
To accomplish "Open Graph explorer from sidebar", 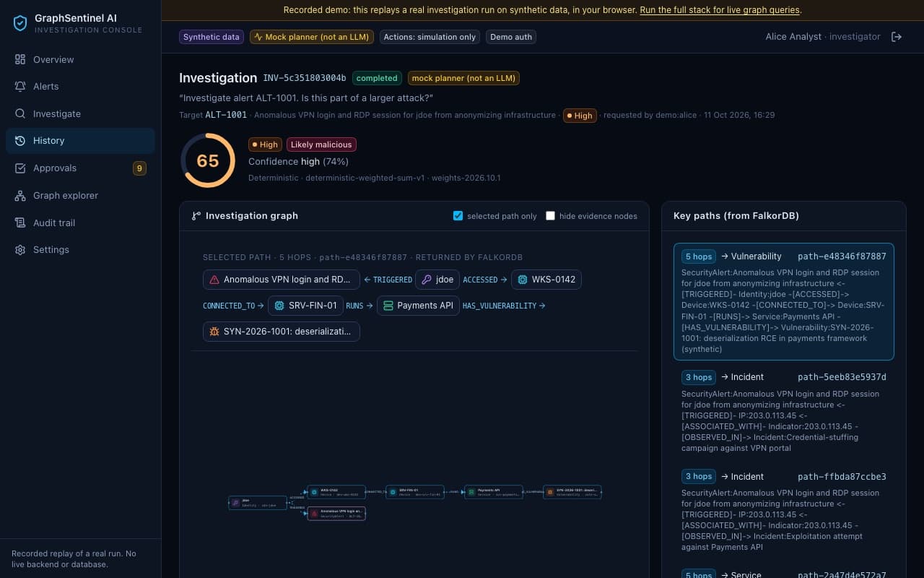I will point(80,195).
